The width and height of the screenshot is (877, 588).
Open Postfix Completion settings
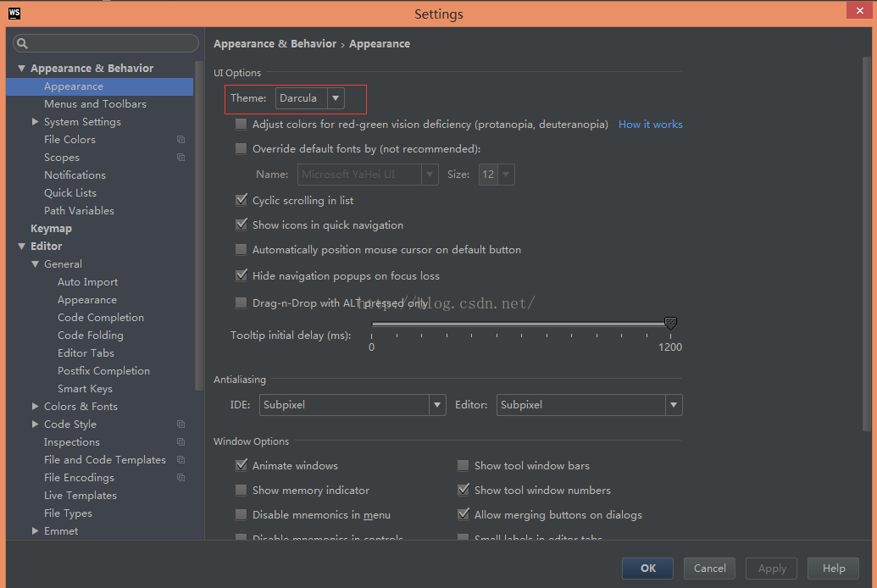point(103,371)
